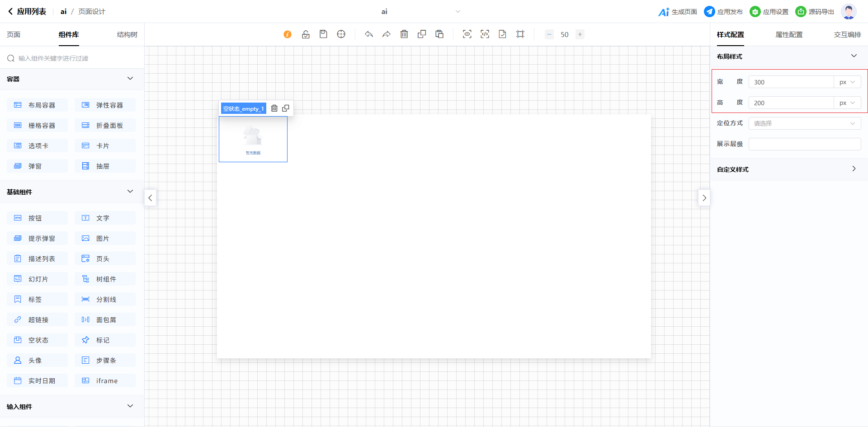Click the toolbar trash delete icon
868x427 pixels.
pyautogui.click(x=404, y=34)
